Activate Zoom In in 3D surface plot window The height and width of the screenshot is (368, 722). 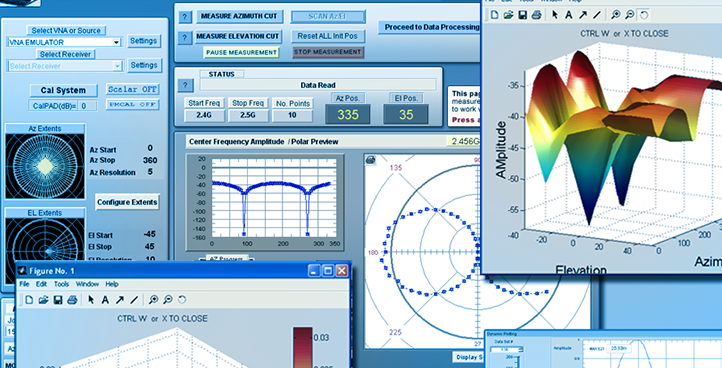click(616, 15)
